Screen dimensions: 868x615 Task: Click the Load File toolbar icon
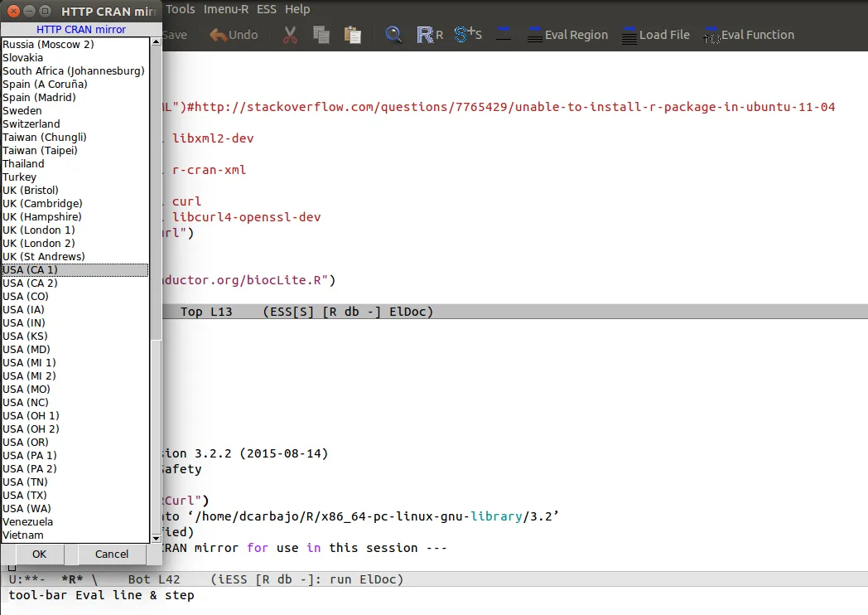[x=655, y=35]
